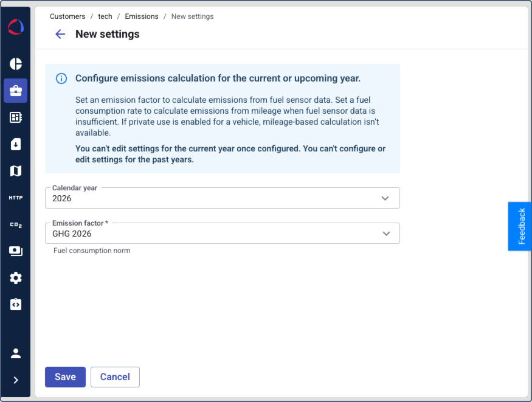Open the CO2 emissions sidebar icon
This screenshot has height=402, width=532.
point(16,224)
